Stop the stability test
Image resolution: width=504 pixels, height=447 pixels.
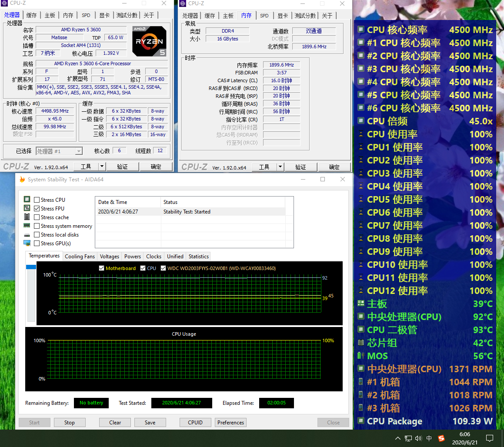tap(70, 422)
